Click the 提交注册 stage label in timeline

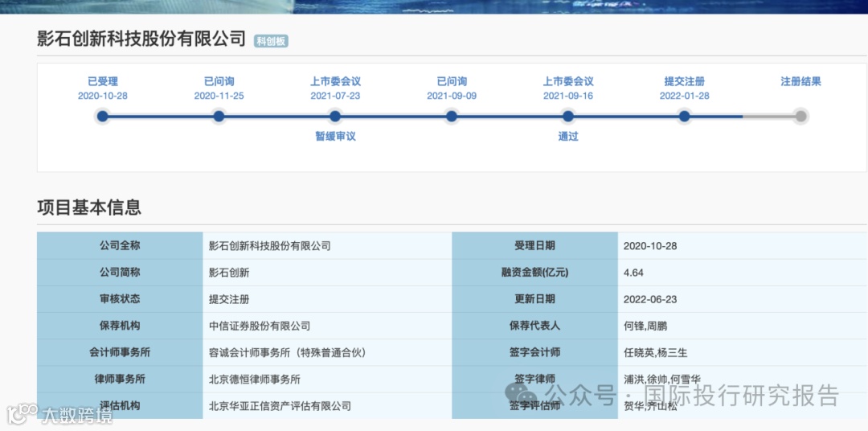pyautogui.click(x=684, y=81)
